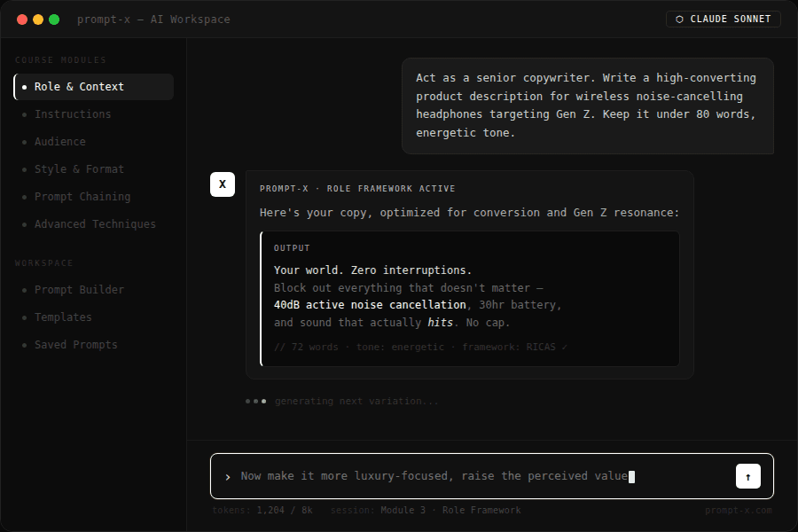
Task: Click the user prompt message bubble
Action: click(588, 106)
